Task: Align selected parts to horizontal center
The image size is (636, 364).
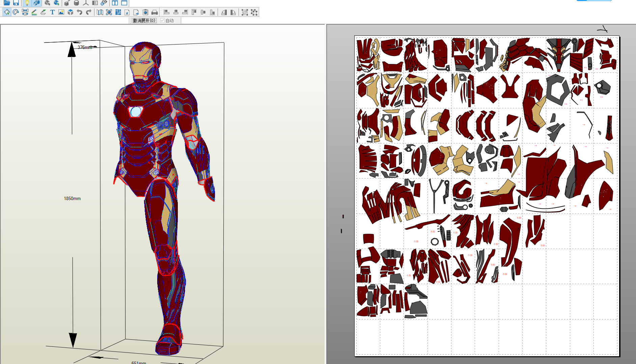Action: point(176,12)
